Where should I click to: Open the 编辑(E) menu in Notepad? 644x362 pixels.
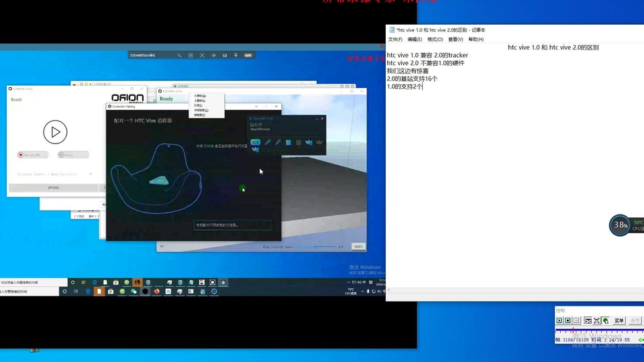tap(415, 40)
